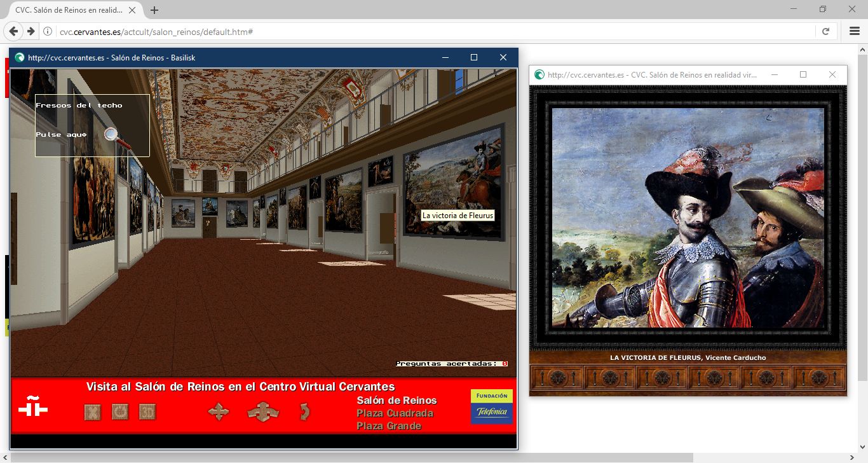
Task: Click the square round-emblem icon in red bar
Action: tap(120, 412)
